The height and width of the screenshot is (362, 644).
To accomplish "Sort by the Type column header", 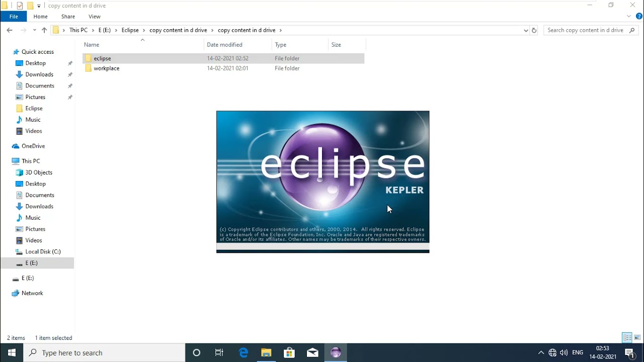I will [x=281, y=45].
